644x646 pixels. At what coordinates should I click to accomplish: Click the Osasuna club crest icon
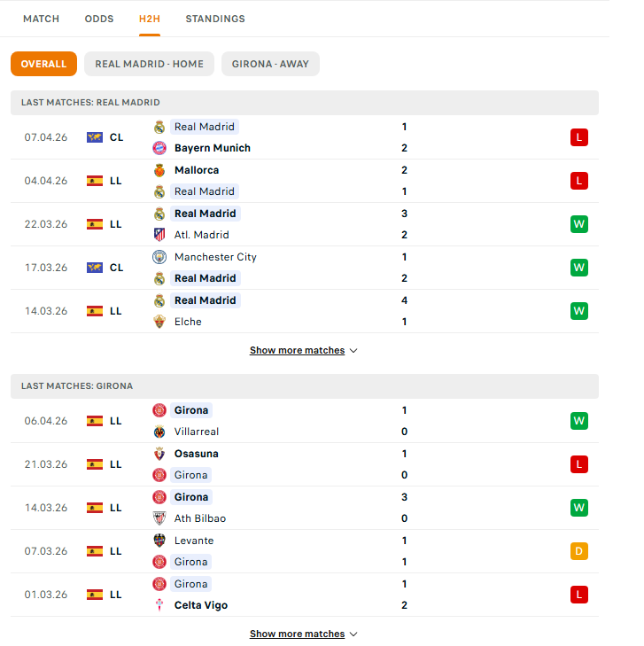tap(159, 454)
